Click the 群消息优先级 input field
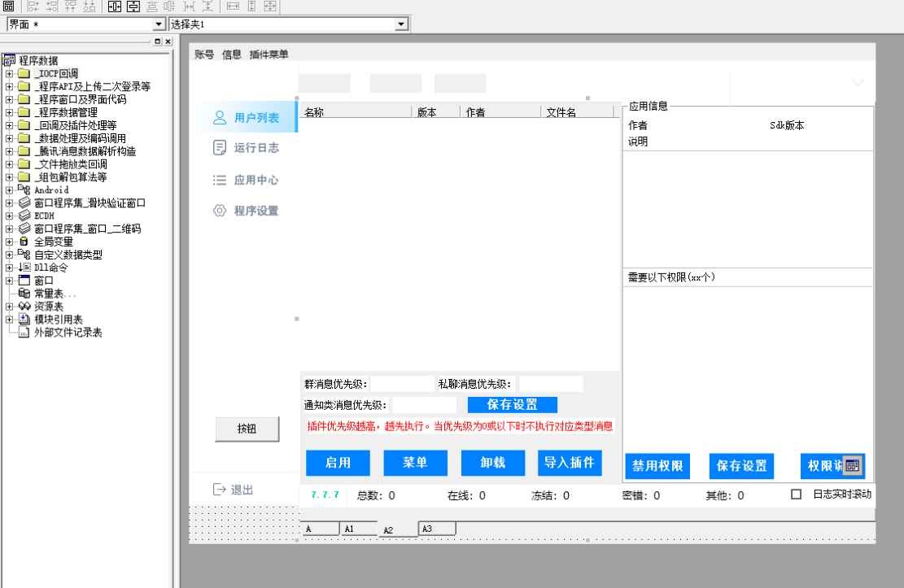This screenshot has width=904, height=588. (402, 384)
